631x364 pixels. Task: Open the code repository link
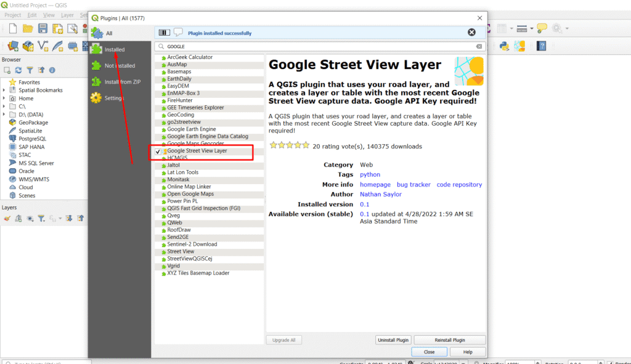[459, 185]
